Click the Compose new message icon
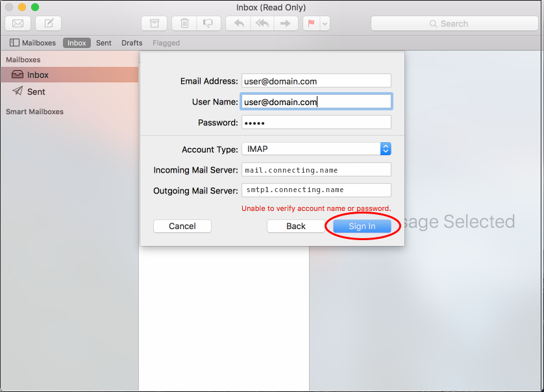The width and height of the screenshot is (544, 392). [49, 23]
